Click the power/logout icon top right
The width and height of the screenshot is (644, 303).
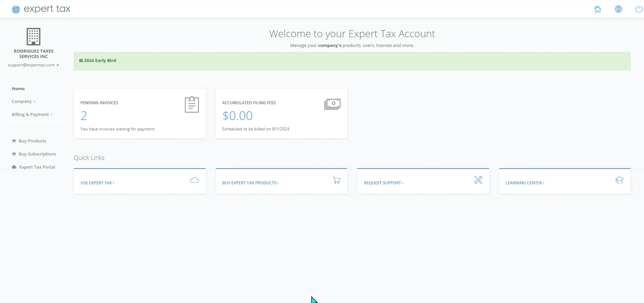pyautogui.click(x=638, y=9)
